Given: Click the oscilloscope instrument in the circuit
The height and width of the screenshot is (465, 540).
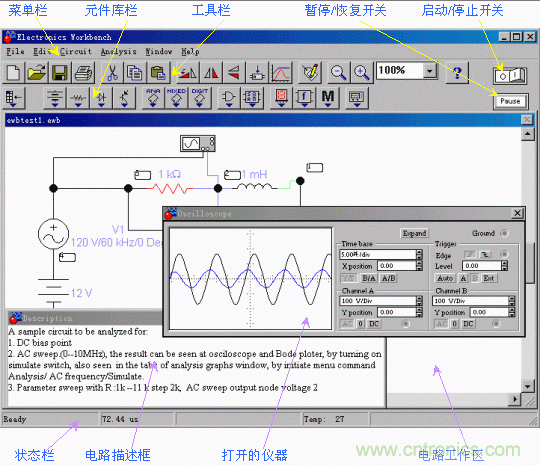Looking at the screenshot, I should click(198, 143).
